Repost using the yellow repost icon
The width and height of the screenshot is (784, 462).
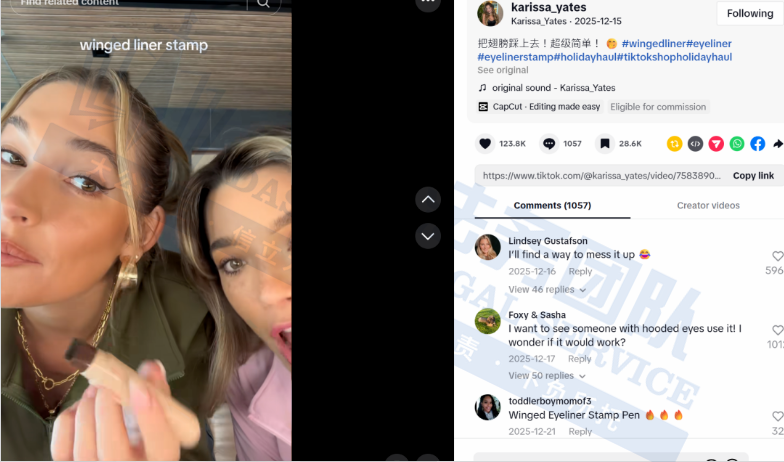tap(674, 144)
